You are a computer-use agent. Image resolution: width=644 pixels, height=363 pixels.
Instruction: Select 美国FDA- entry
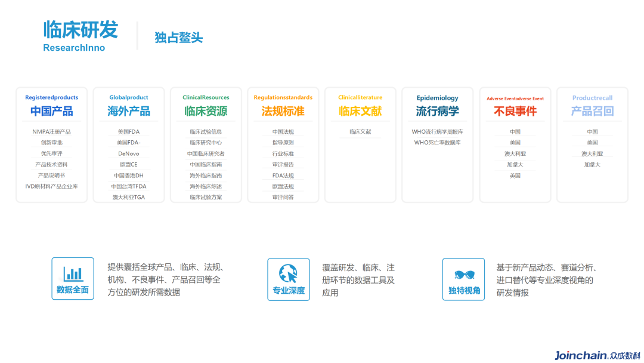[129, 143]
